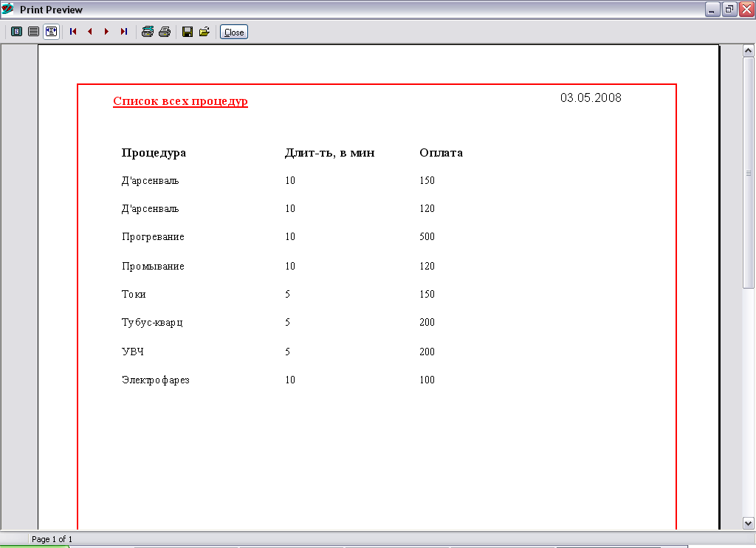Click the Длит-ть, в мин column header
The image size is (756, 548).
pos(330,153)
